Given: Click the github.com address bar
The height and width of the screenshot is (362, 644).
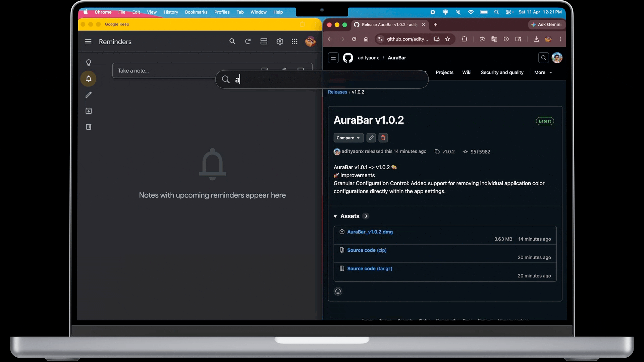Looking at the screenshot, I should (407, 39).
